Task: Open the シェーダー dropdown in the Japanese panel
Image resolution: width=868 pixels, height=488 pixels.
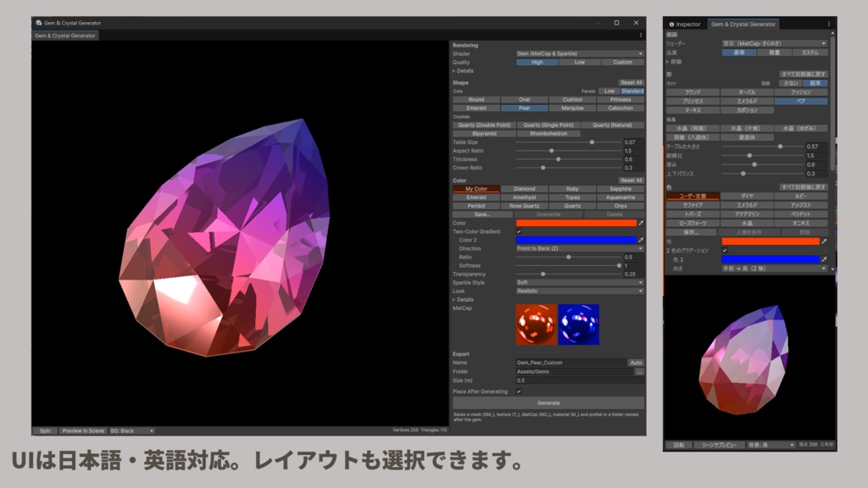Action: [x=775, y=43]
